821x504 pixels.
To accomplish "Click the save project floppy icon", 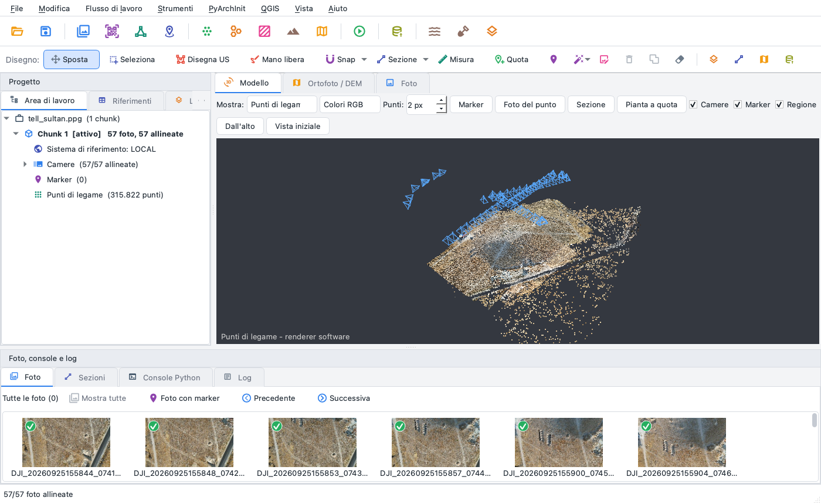I will coord(46,32).
